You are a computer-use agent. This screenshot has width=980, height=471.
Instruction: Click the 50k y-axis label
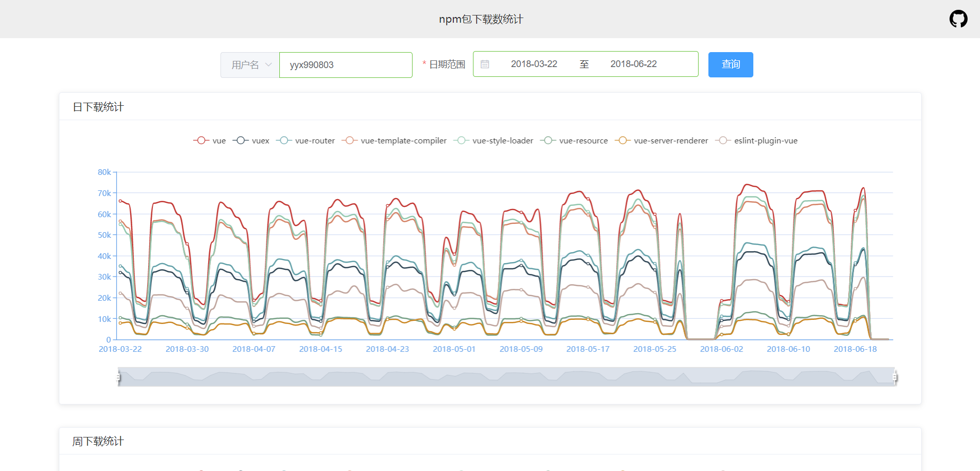click(x=104, y=235)
